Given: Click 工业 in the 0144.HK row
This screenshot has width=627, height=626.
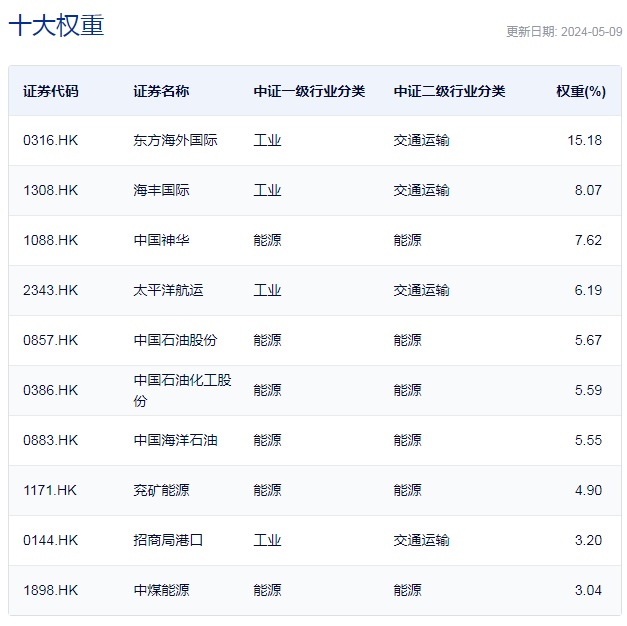Looking at the screenshot, I should (x=267, y=540).
